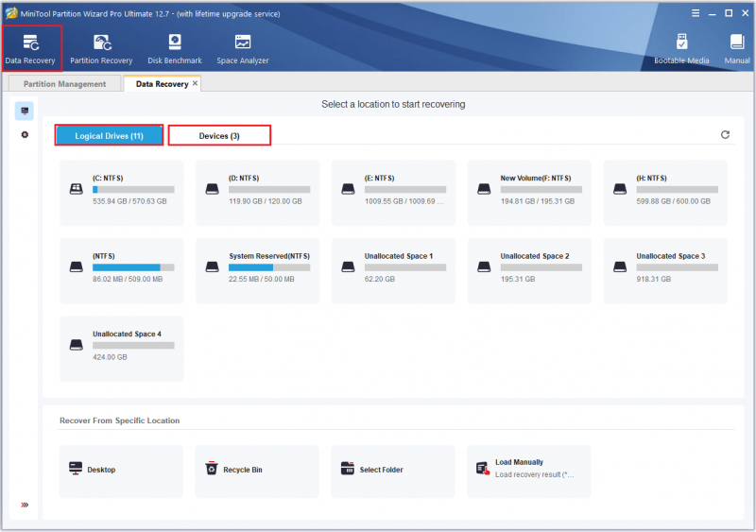Recover from the Recycle Bin
Screen dimensions: 756x532
257,472
